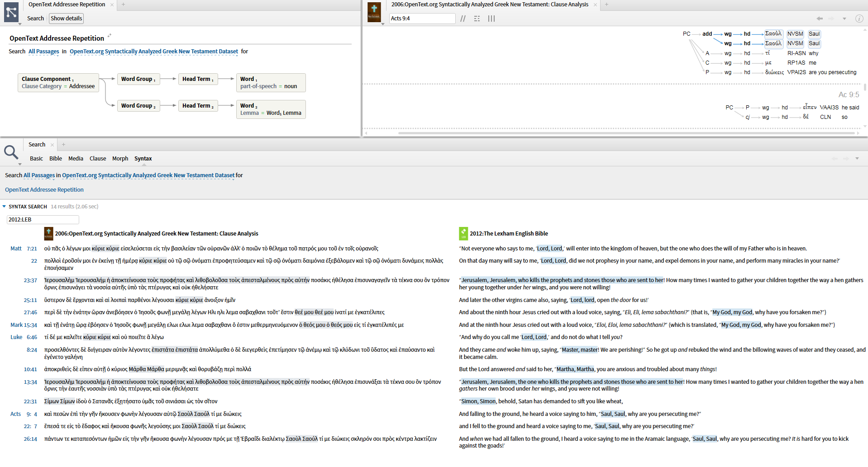Switch to the Morph search type
Viewport: 868px width, 467px height.
(120, 159)
